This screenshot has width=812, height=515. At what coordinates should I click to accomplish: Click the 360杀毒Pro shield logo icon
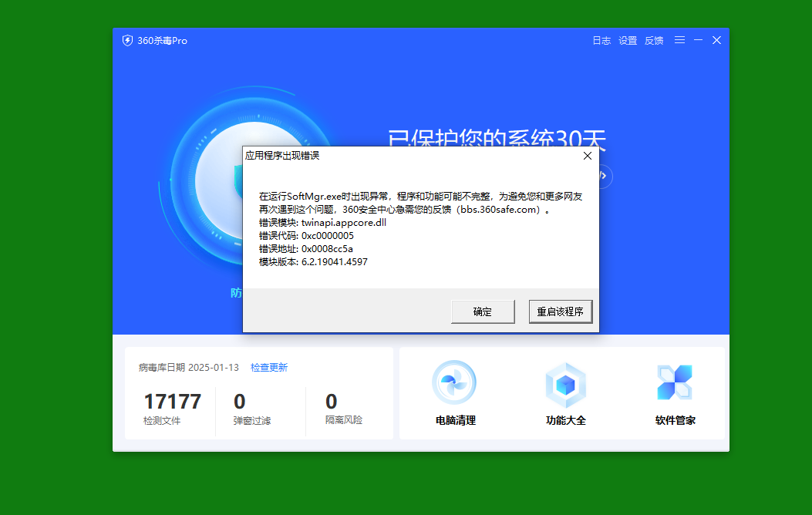tap(127, 40)
